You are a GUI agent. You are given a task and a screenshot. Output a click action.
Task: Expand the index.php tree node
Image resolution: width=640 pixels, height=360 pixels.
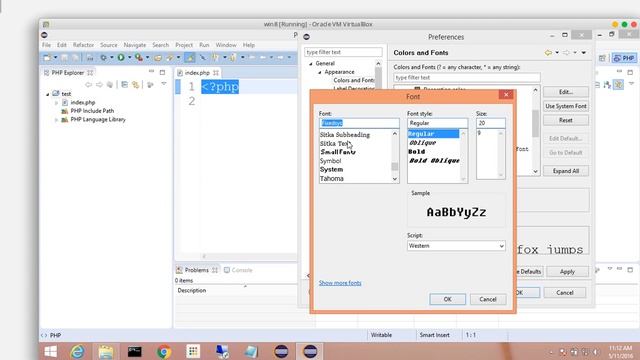tap(56, 103)
